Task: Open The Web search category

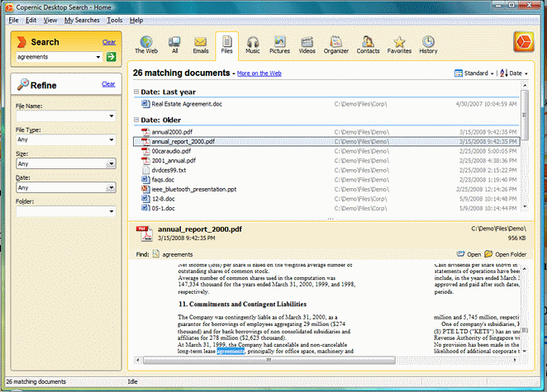Action: [146, 44]
